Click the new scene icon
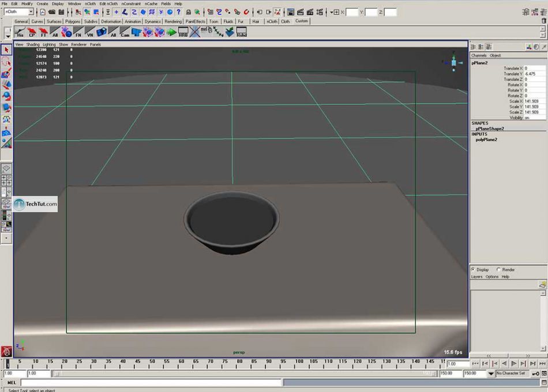Image resolution: width=548 pixels, height=392 pixels. pos(42,12)
